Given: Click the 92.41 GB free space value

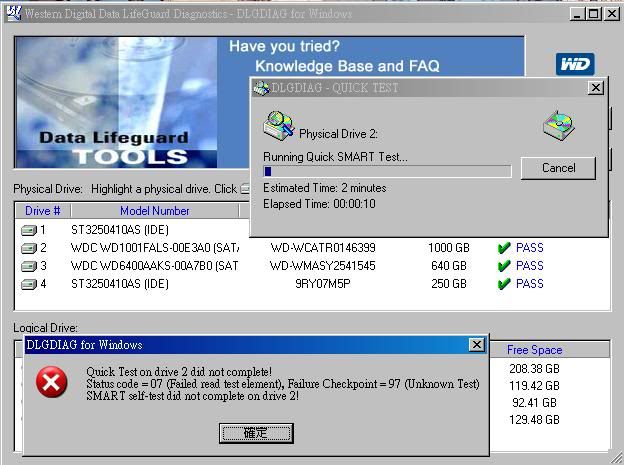Looking at the screenshot, I should (534, 403).
